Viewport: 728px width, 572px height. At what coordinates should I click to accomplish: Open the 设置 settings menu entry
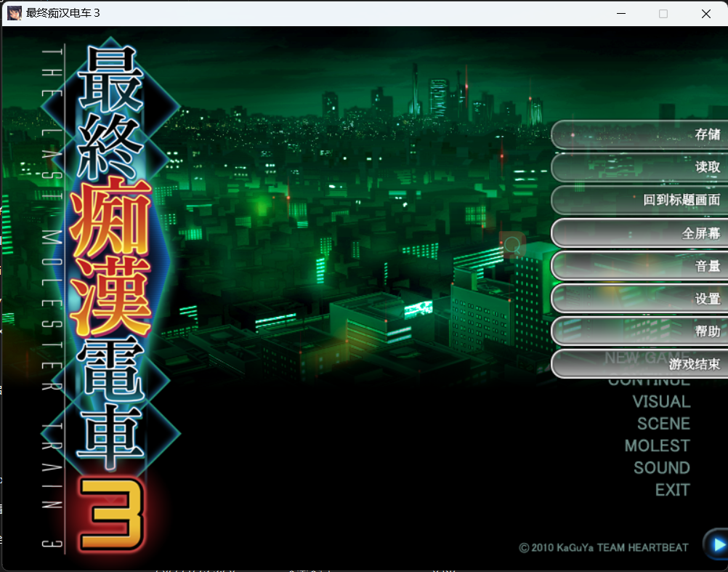pos(639,299)
